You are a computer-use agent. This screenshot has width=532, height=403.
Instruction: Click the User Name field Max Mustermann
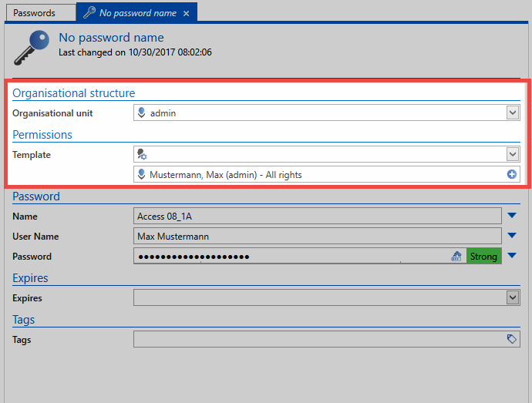pos(317,236)
